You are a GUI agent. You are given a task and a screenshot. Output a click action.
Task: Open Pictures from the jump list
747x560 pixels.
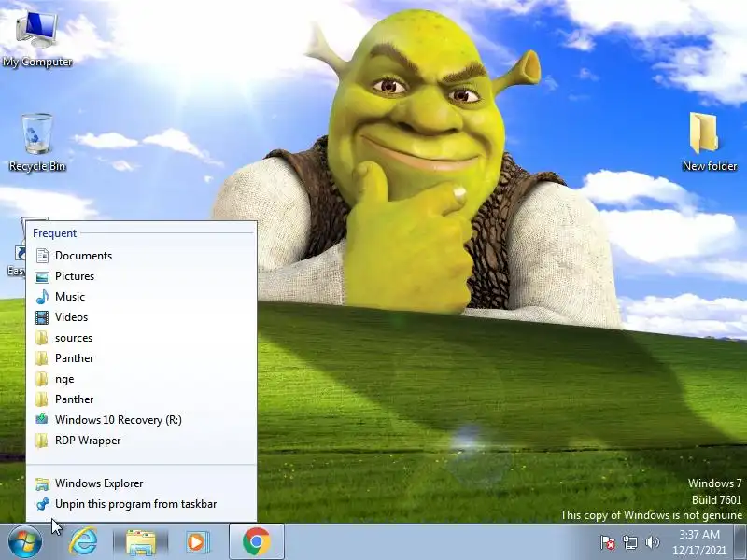142,276
